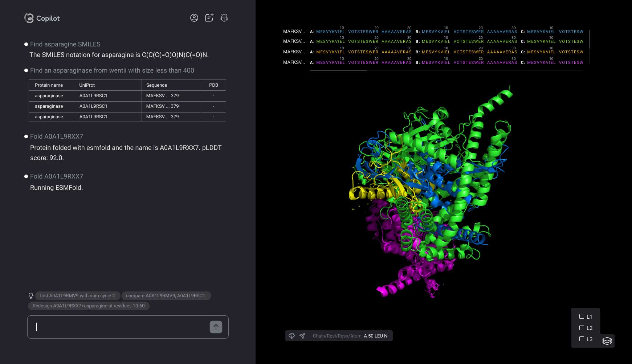
Task: Toggle the L3 layer checkbox
Action: click(x=582, y=339)
